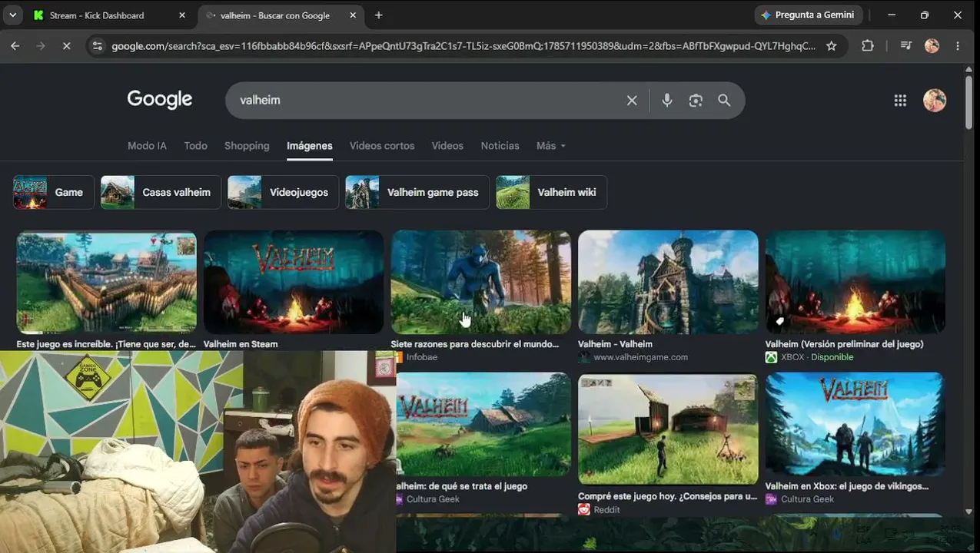Select the Videos tab
This screenshot has height=553, width=980.
pyautogui.click(x=447, y=146)
